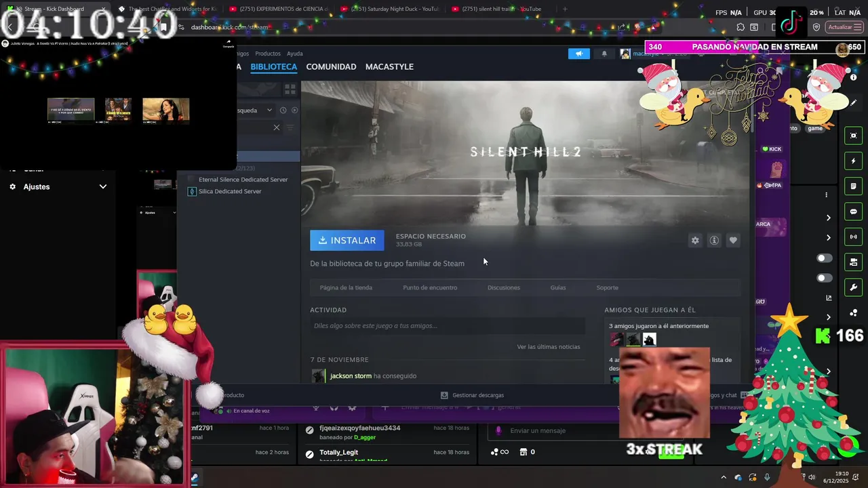Open Gestionar descargas

coord(472,395)
